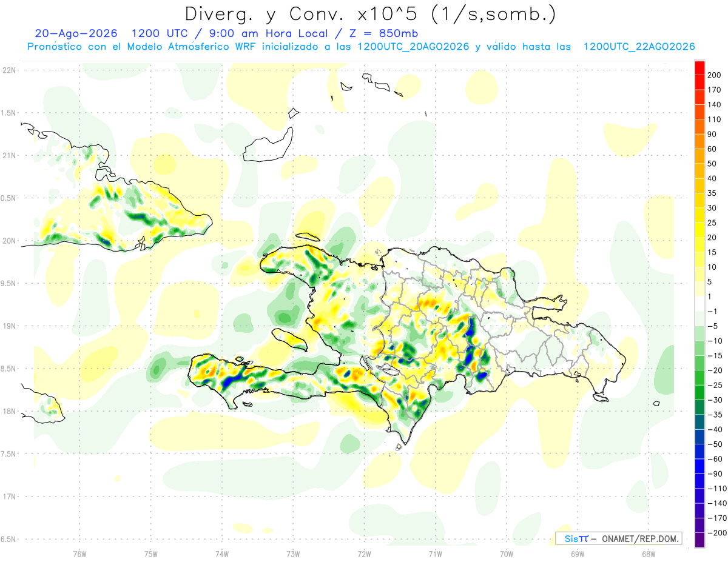Click longitude axis label '68W'
Viewport: 728px width, 562px height.
point(649,553)
